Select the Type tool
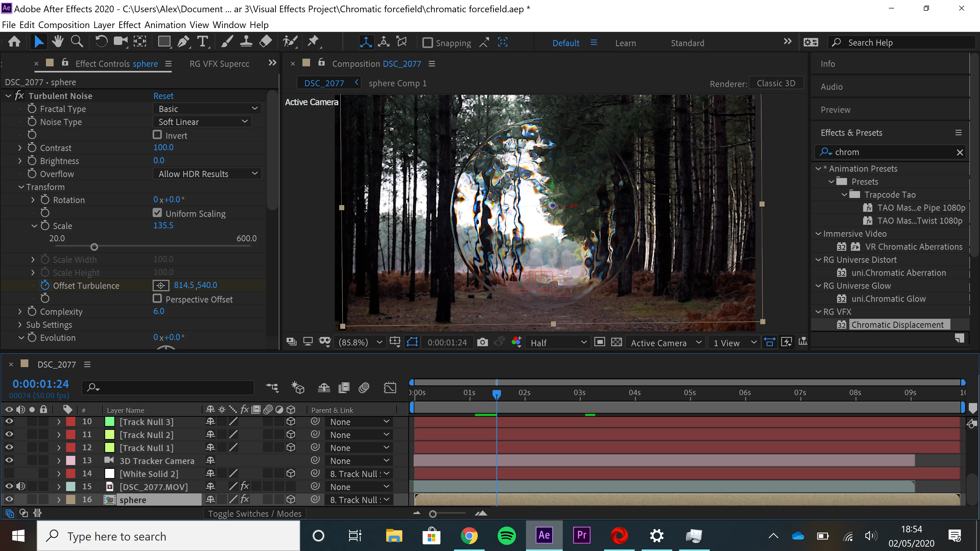This screenshot has height=551, width=980. tap(203, 42)
